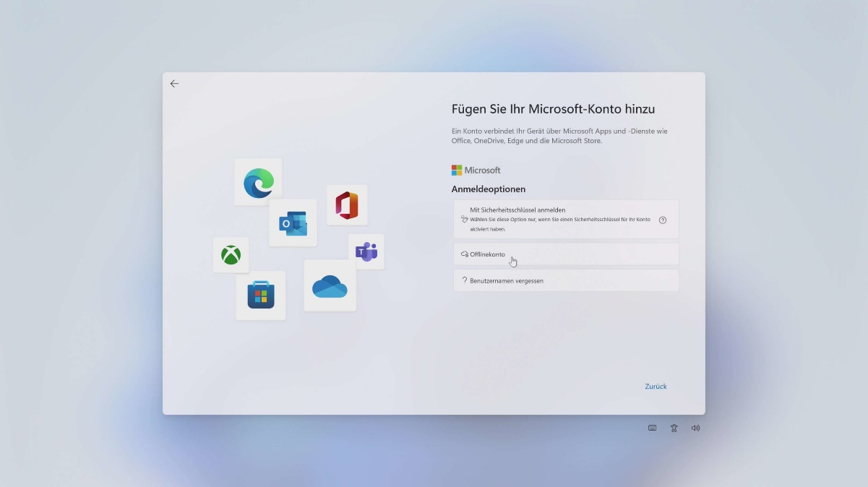The width and height of the screenshot is (868, 487).
Task: Click the green Xbox icon
Action: 231,255
